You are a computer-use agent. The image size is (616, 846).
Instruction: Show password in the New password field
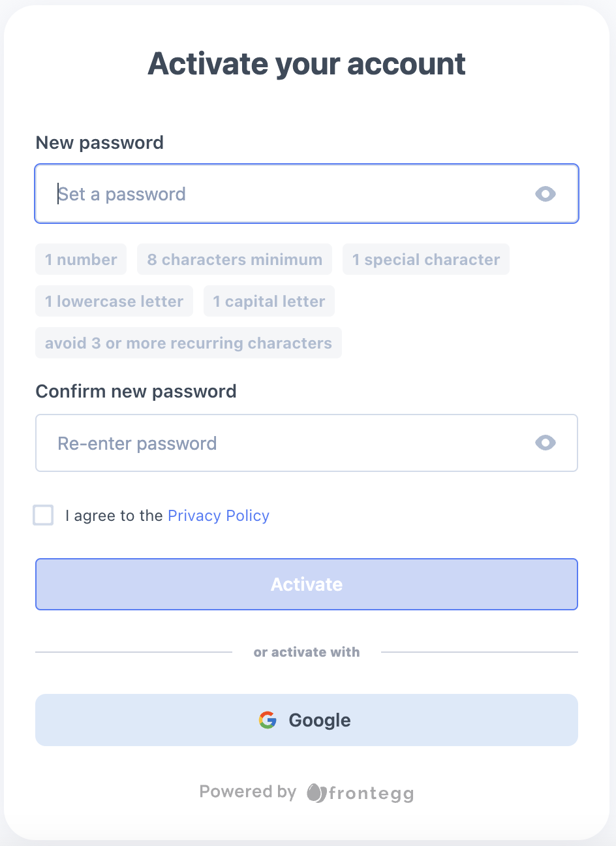coord(545,194)
